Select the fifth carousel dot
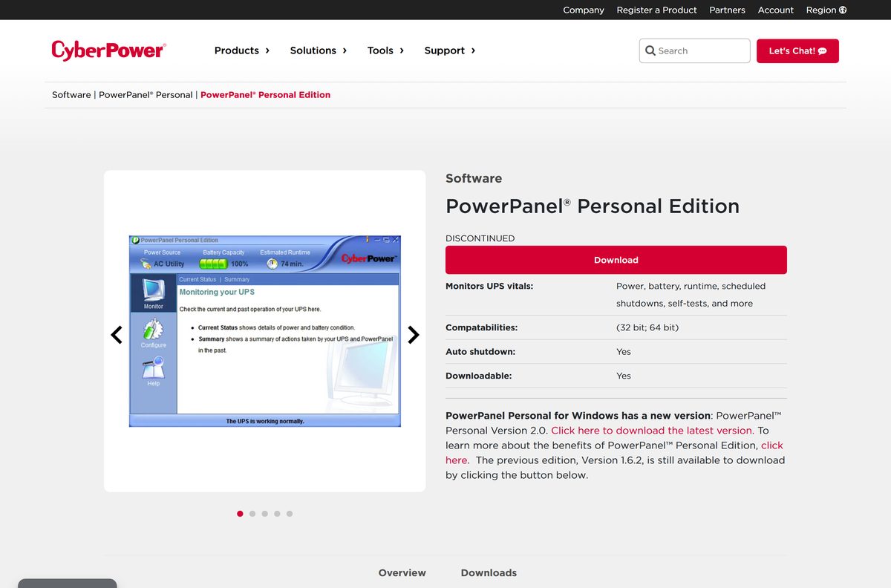The height and width of the screenshot is (588, 891). [290, 514]
